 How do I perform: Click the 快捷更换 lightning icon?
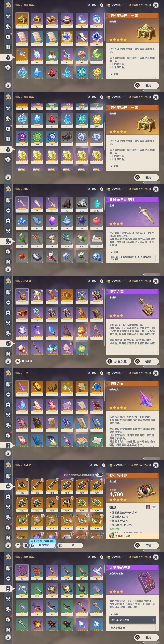pos(18,361)
